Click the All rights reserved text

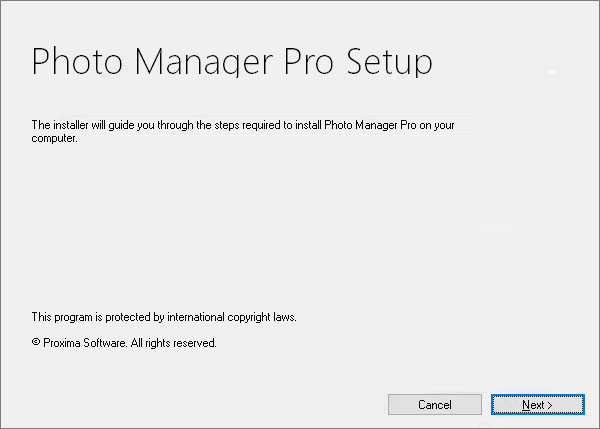(174, 343)
